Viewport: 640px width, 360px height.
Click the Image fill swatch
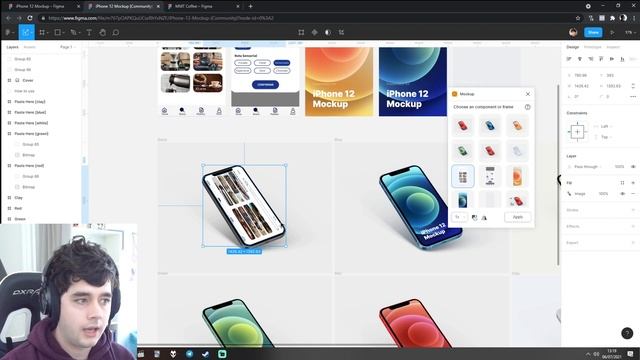tap(569, 193)
